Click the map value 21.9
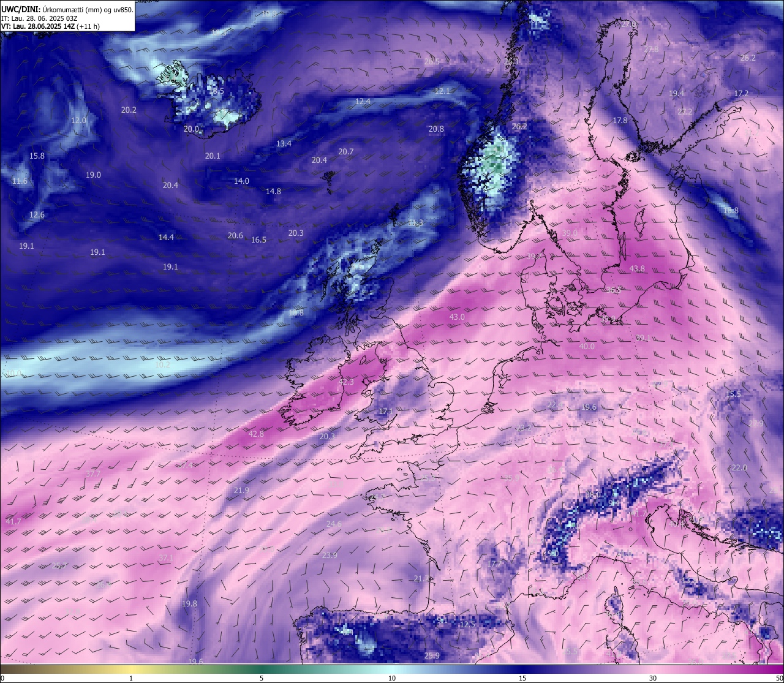The width and height of the screenshot is (784, 683). coord(241,491)
